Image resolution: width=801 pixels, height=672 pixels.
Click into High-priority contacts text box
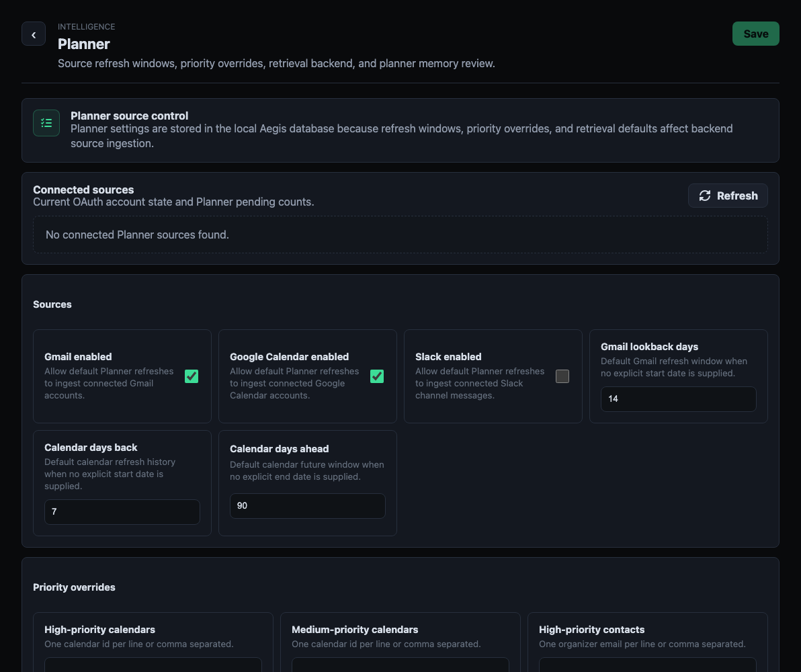pos(648,665)
